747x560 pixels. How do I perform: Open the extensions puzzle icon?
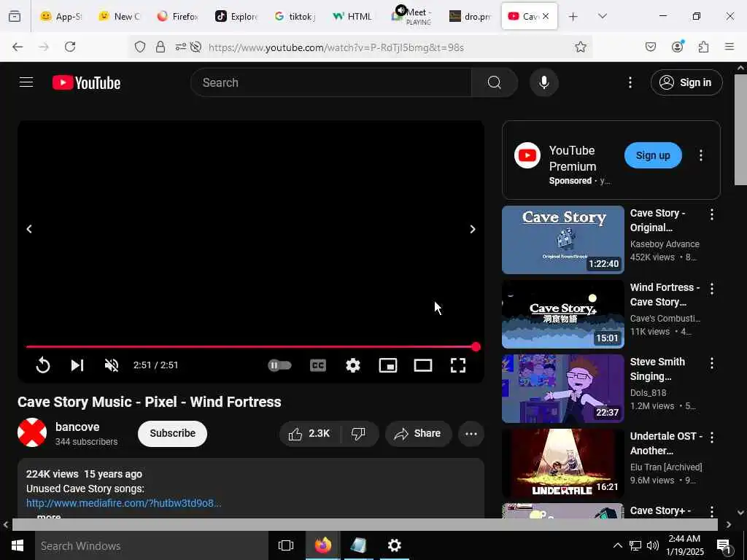point(703,47)
